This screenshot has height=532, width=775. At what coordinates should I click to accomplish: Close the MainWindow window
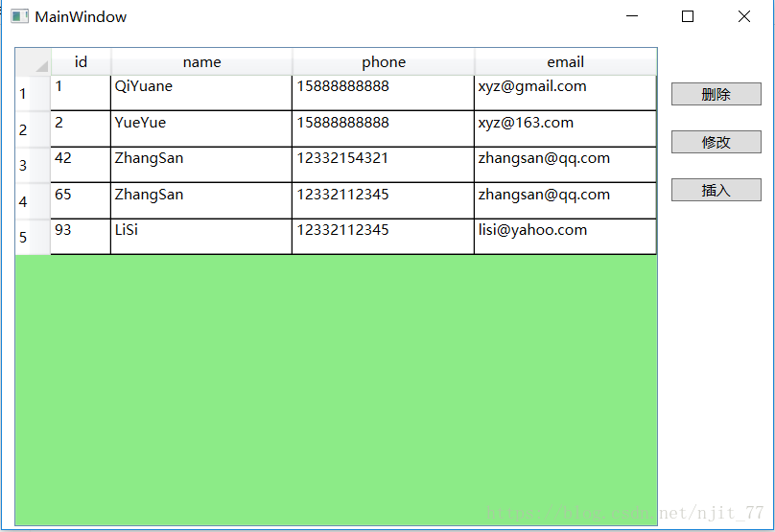pyautogui.click(x=744, y=16)
